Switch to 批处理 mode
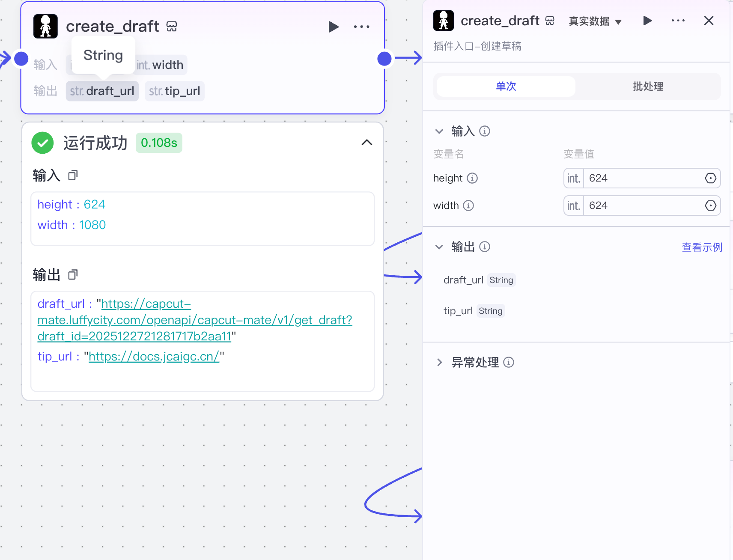 pos(648,86)
